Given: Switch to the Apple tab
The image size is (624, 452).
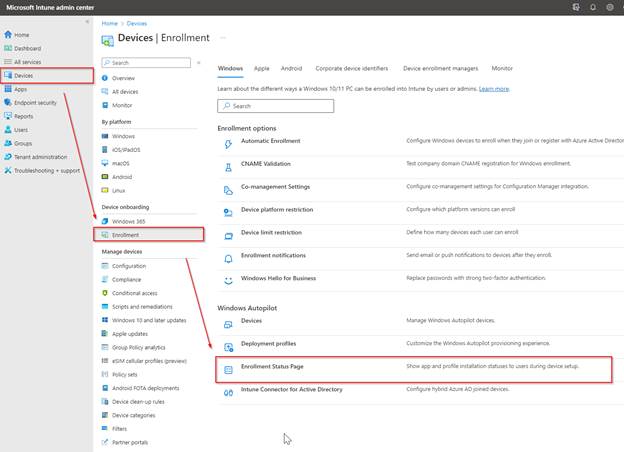Looking at the screenshot, I should [261, 69].
